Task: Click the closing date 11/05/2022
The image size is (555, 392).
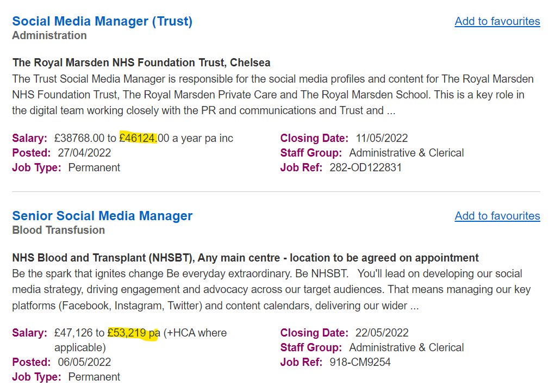Action: tap(382, 138)
